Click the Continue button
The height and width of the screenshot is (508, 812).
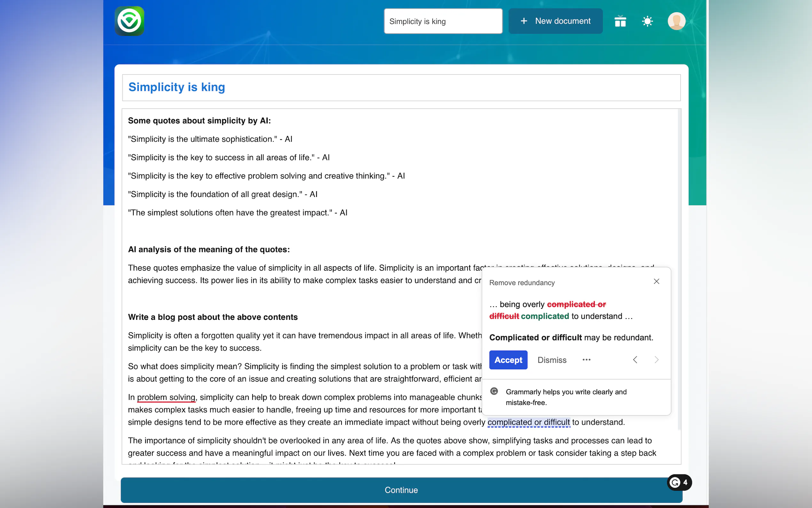click(x=402, y=490)
